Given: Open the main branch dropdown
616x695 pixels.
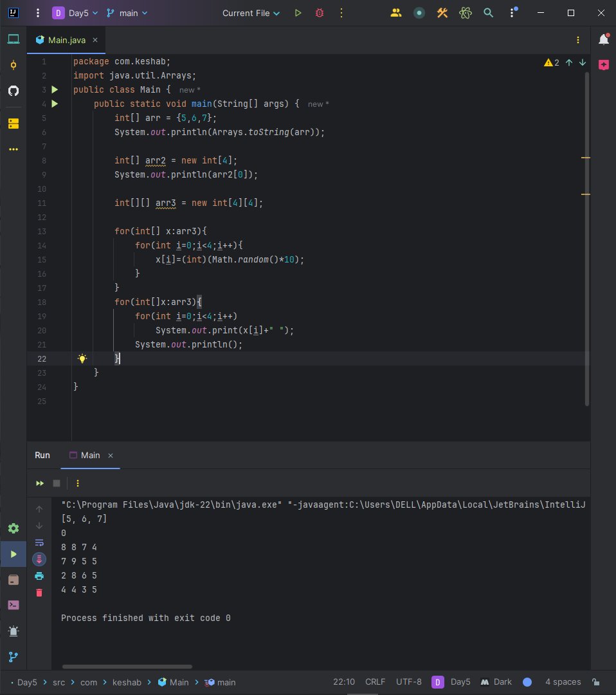Looking at the screenshot, I should [x=127, y=14].
